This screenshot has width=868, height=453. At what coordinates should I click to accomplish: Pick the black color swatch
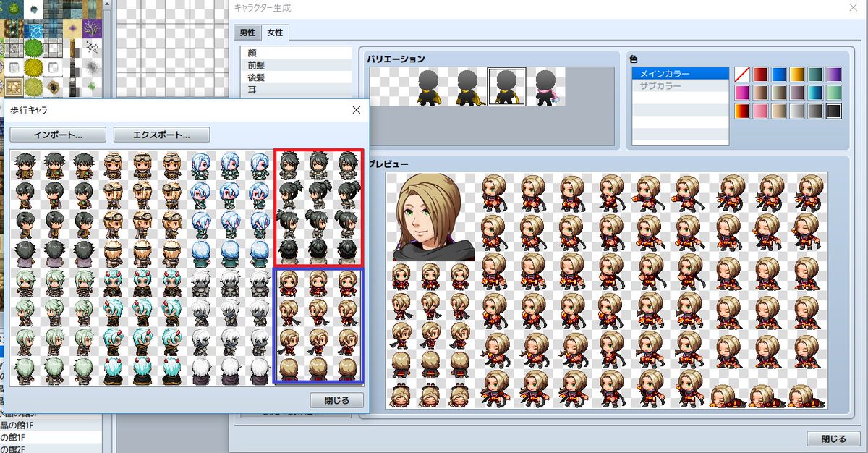point(834,111)
